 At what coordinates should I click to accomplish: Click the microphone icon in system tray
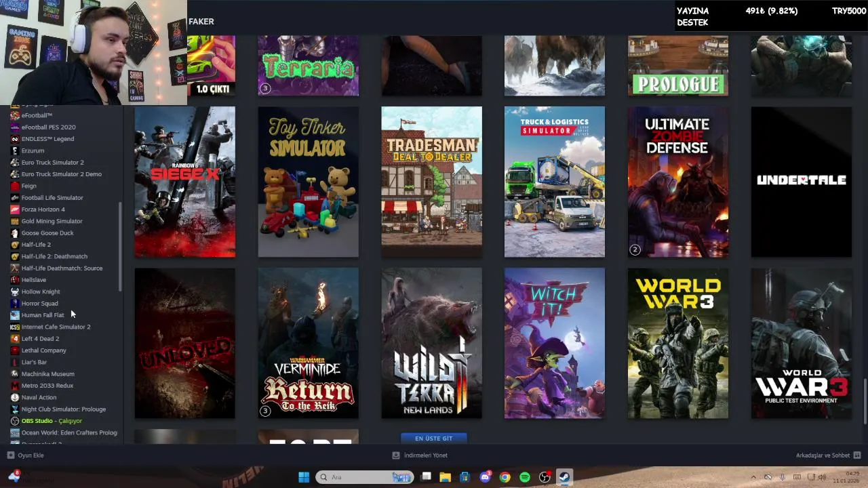[782, 477]
